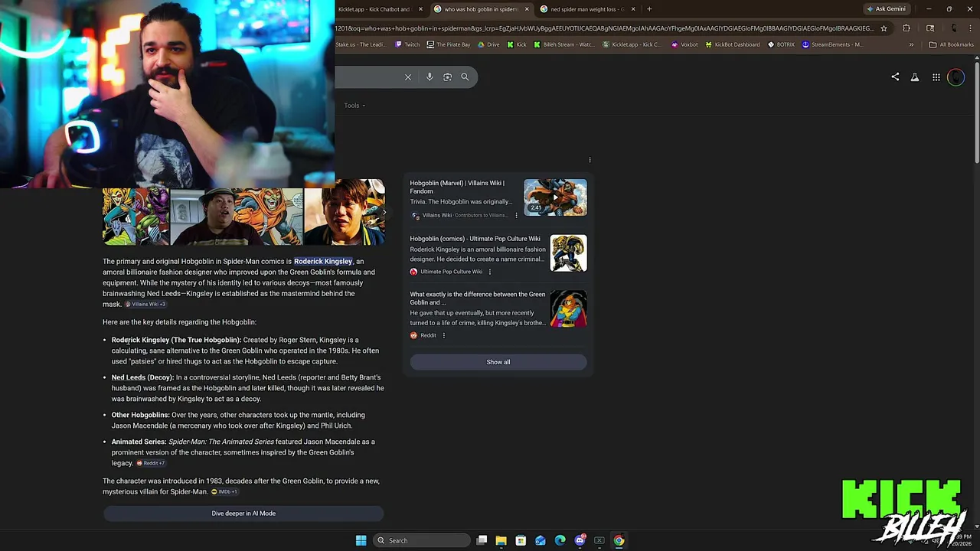Viewport: 980px width, 551px height.
Task: Submit search with the magnifier icon
Action: point(465,77)
